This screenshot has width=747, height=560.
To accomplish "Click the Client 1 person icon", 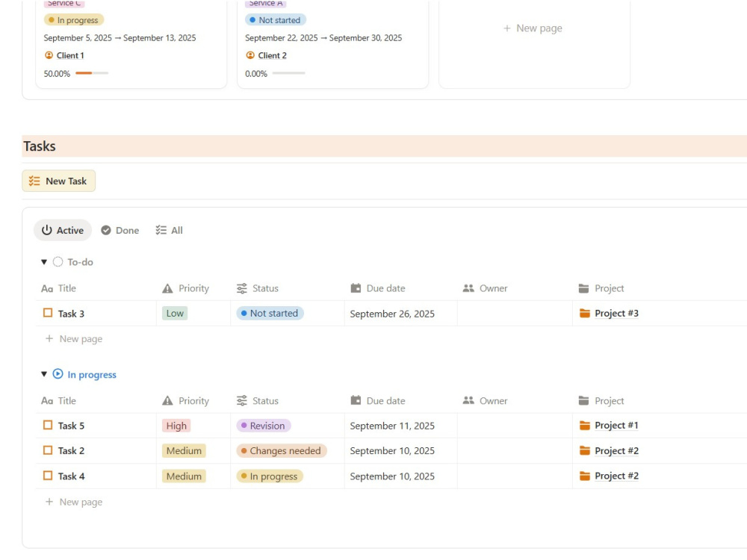I will 49,55.
